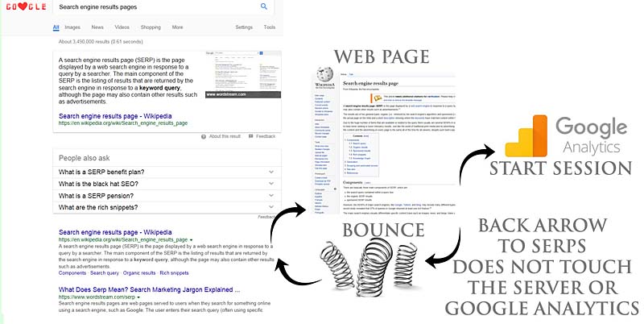The width and height of the screenshot is (644, 324).
Task: Click the About this result icon
Action: pyautogui.click(x=204, y=136)
